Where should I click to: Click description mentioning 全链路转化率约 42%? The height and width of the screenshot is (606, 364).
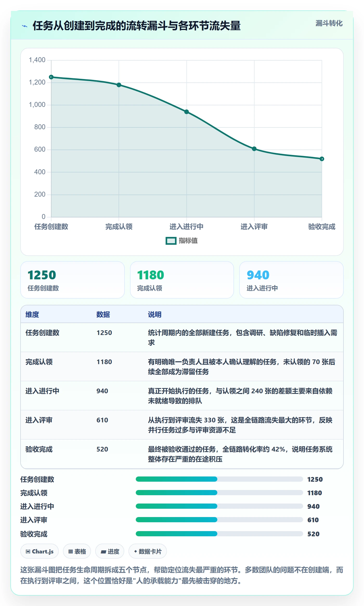click(240, 454)
